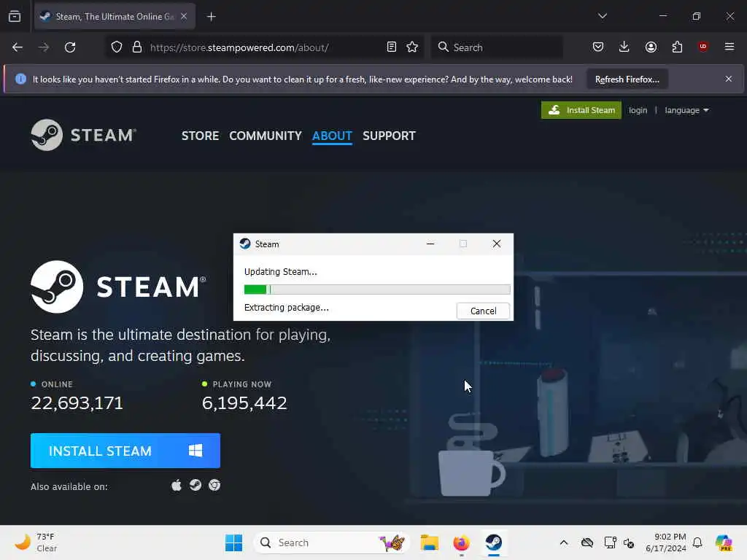Reload the current page
The height and width of the screenshot is (560, 747).
(x=71, y=47)
